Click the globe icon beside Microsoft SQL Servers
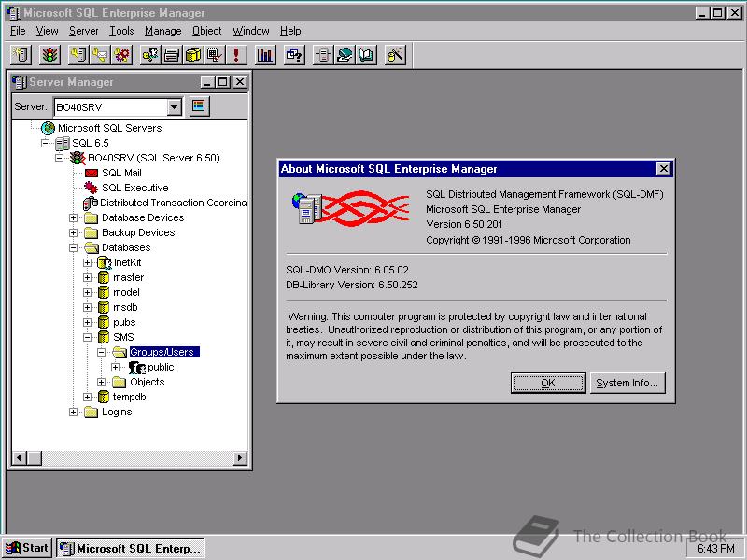The height and width of the screenshot is (560, 747). coord(48,128)
